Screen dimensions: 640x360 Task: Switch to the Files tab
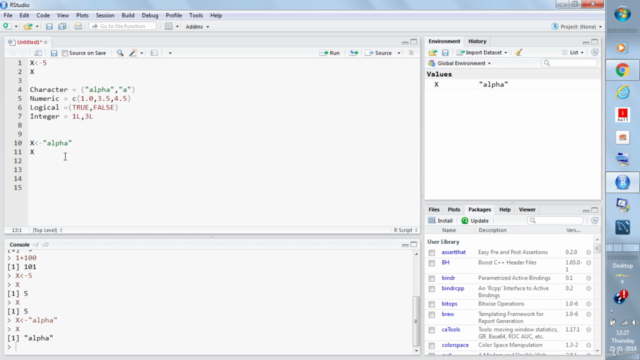point(434,209)
